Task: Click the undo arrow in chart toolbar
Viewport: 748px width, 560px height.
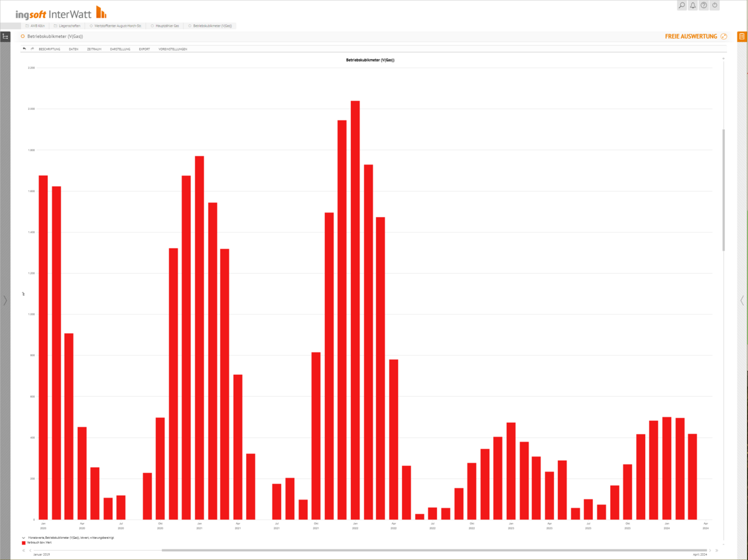Action: click(x=24, y=48)
